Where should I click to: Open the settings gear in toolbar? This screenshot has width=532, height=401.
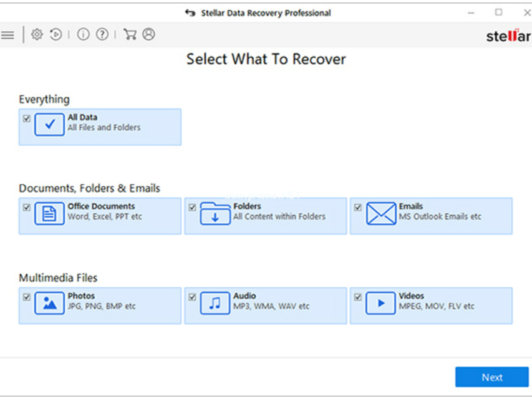[37, 35]
